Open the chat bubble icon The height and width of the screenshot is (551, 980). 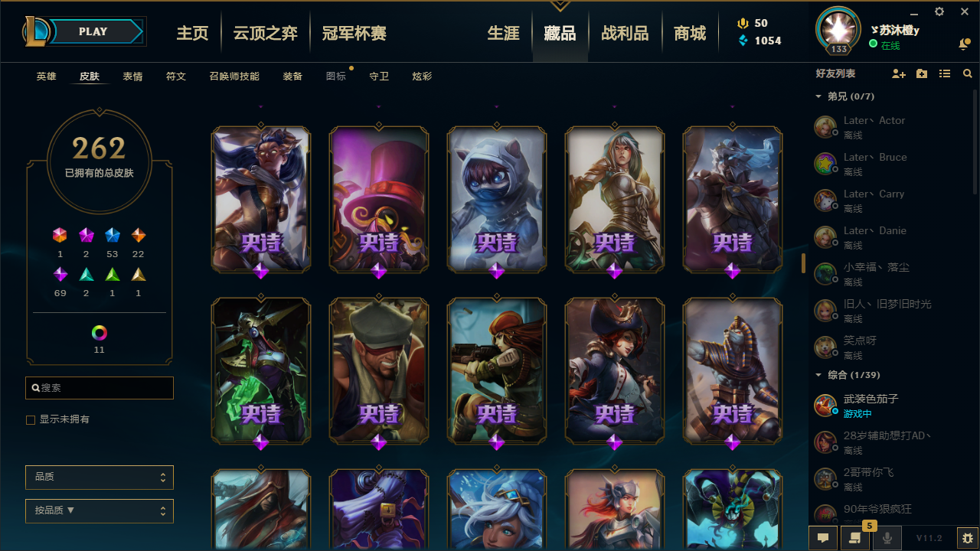coord(823,538)
